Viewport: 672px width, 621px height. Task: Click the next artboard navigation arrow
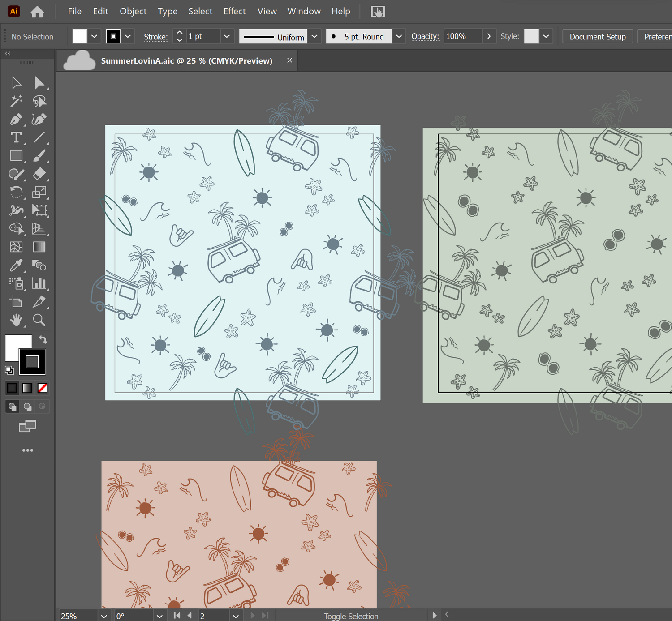pos(252,616)
